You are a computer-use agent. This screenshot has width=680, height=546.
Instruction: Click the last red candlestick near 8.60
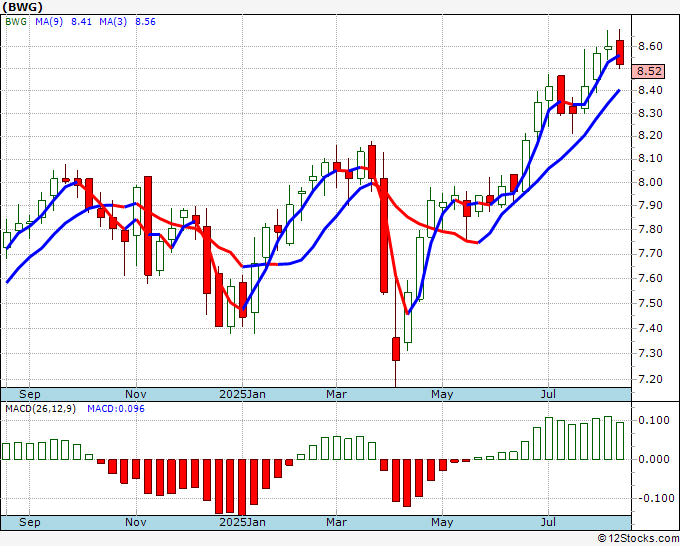pos(620,52)
